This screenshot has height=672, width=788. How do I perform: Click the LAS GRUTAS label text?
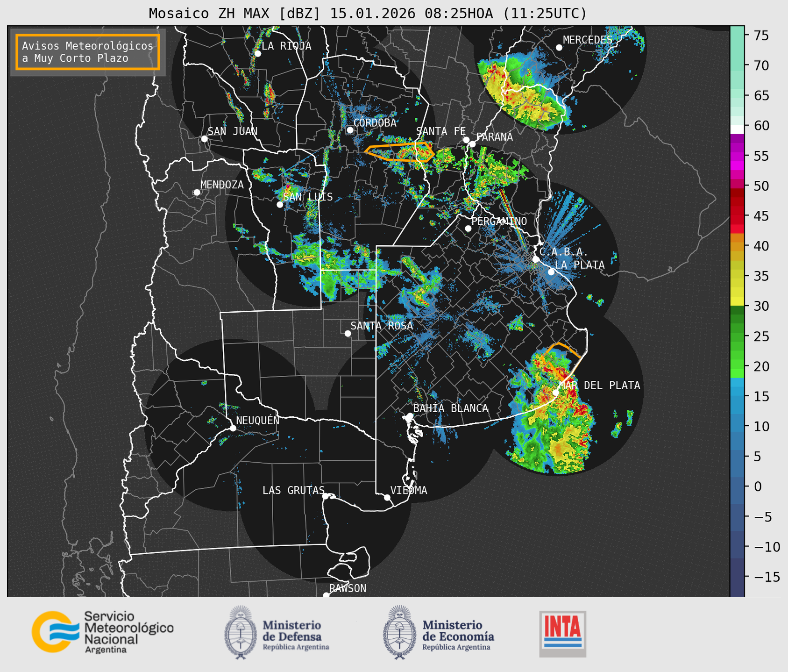coord(293,490)
